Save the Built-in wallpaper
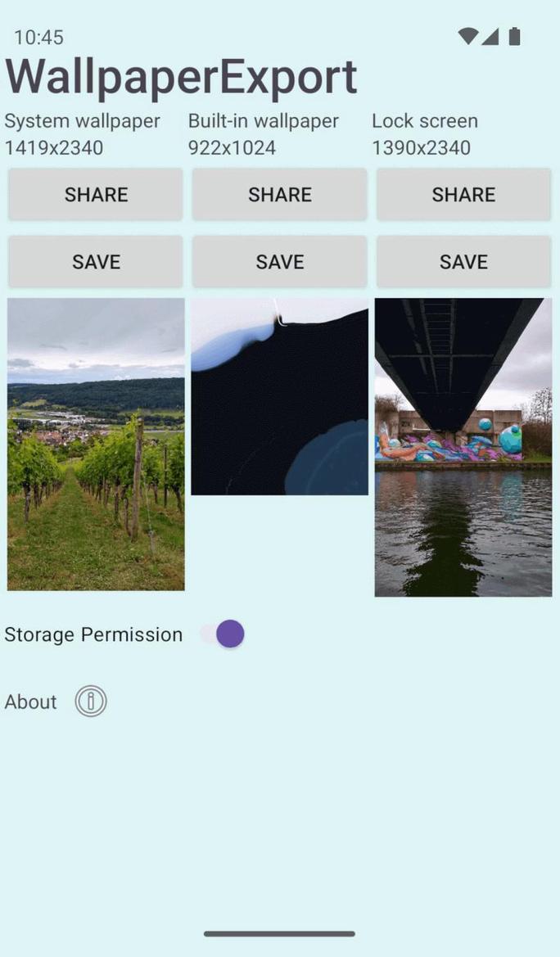This screenshot has width=560, height=957. 279,261
